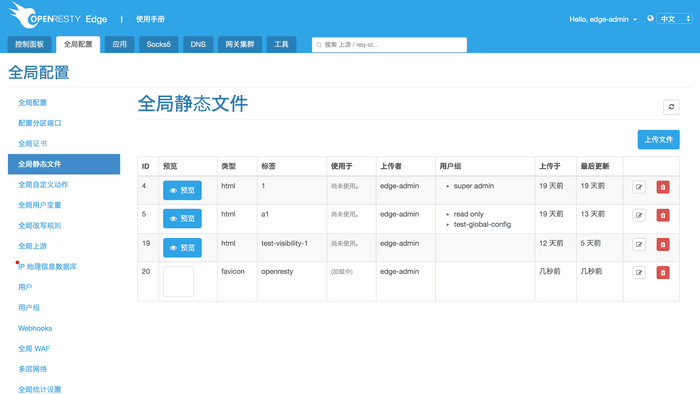The height and width of the screenshot is (394, 700).
Task: Open the favicon preview thumbnail
Action: [x=178, y=282]
